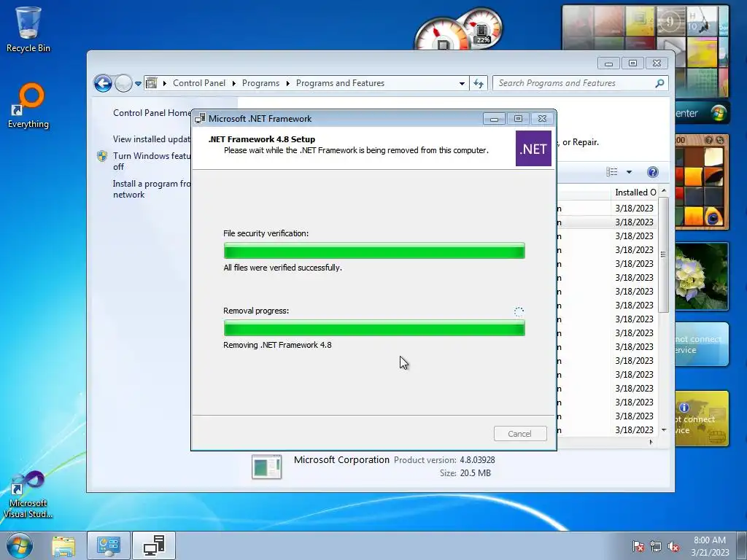Click the yellow currency gadget info icon
The width and height of the screenshot is (747, 560).
pos(684,408)
